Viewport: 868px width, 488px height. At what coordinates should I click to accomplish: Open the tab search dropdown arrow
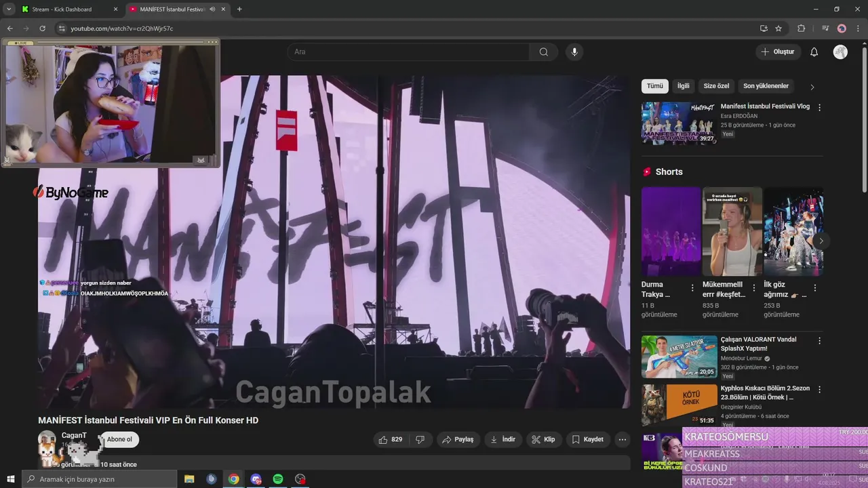(x=8, y=9)
